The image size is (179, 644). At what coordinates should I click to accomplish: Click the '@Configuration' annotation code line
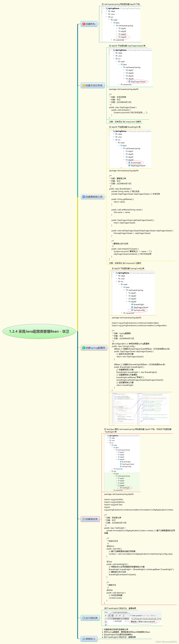point(119,344)
